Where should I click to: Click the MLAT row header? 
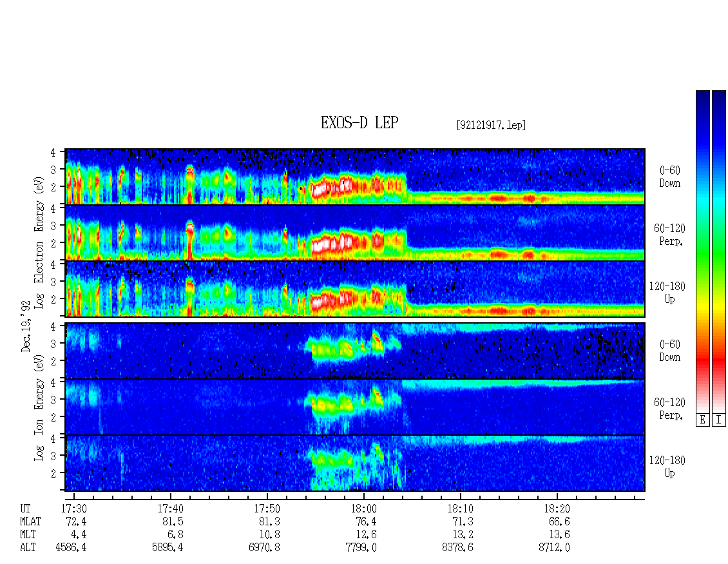30,521
